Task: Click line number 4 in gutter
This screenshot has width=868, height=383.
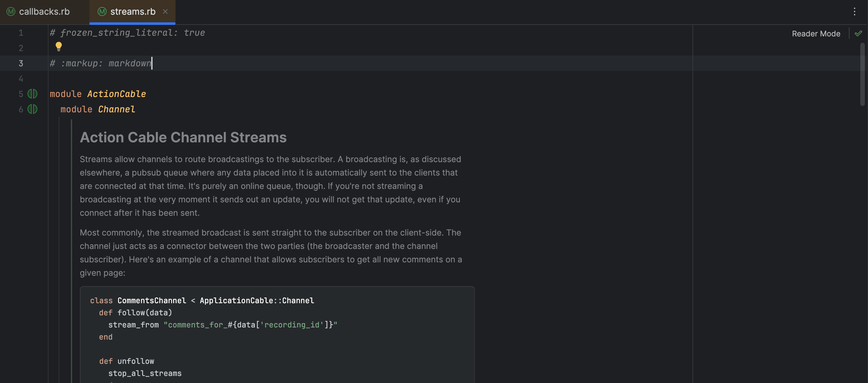Action: pyautogui.click(x=21, y=79)
